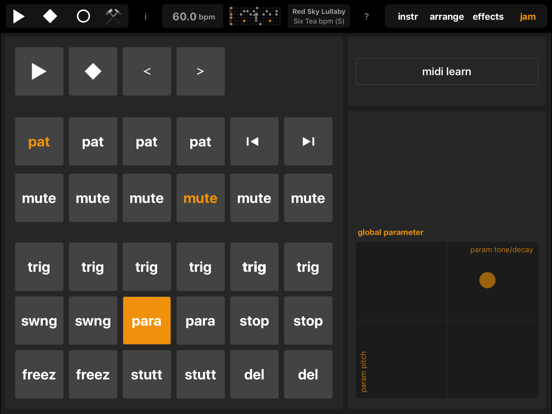Select the fourth pat pad
552x414 pixels.
click(201, 142)
